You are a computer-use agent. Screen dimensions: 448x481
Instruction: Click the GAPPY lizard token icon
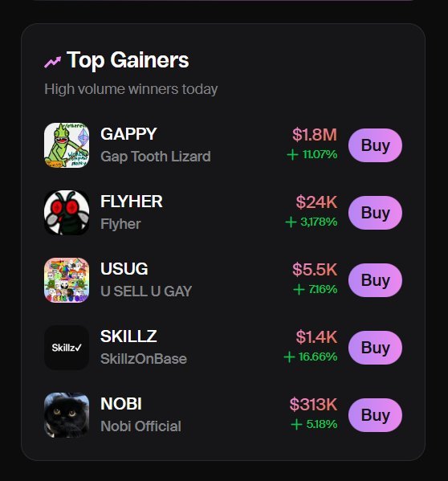67,145
